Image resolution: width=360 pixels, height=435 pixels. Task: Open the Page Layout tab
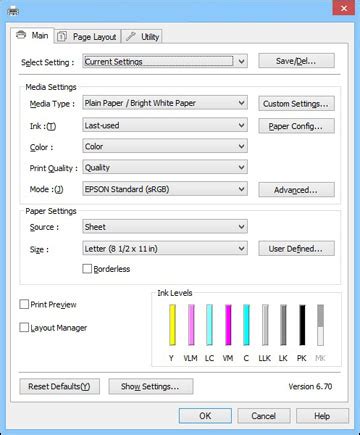pyautogui.click(x=87, y=37)
